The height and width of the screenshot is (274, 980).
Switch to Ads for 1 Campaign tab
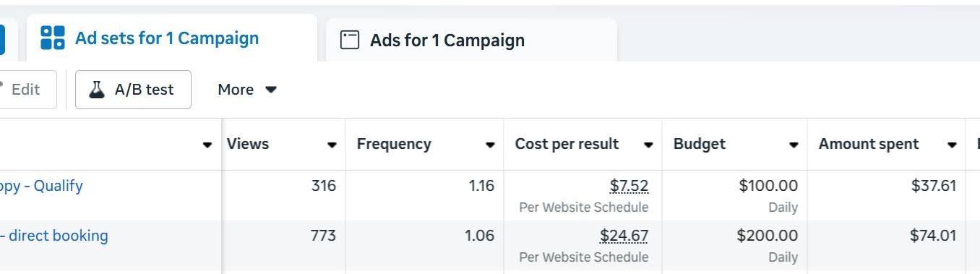[471, 40]
